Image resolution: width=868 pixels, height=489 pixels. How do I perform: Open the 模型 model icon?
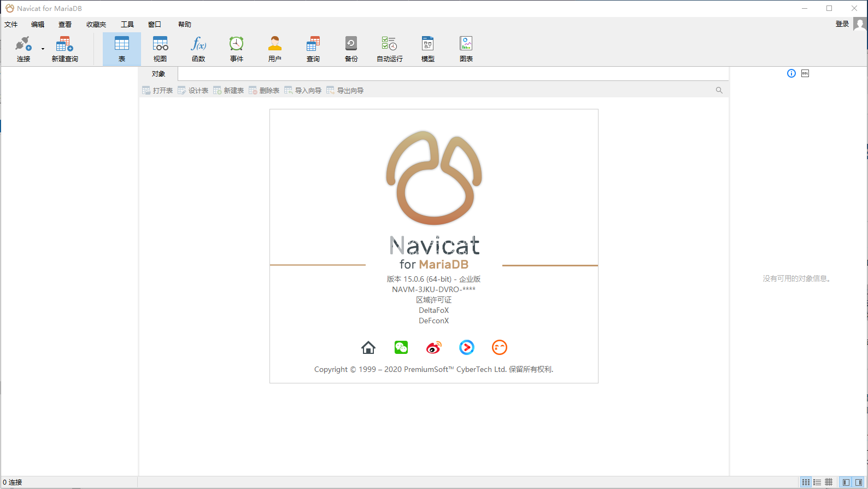click(x=428, y=44)
